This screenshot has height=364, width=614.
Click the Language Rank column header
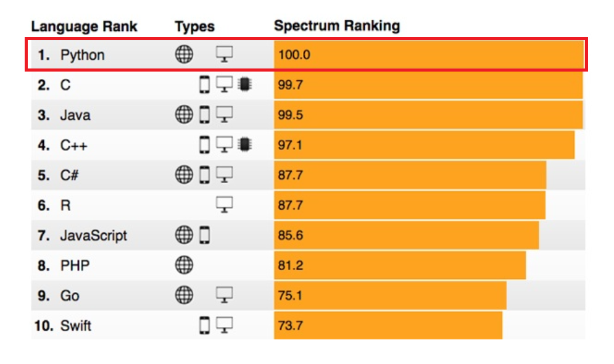84,27
